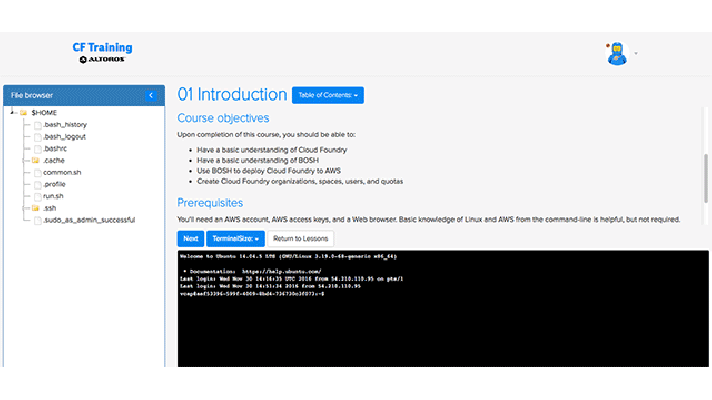The image size is (712, 400).
Task: Click the Altoros logo text
Action: (x=102, y=59)
